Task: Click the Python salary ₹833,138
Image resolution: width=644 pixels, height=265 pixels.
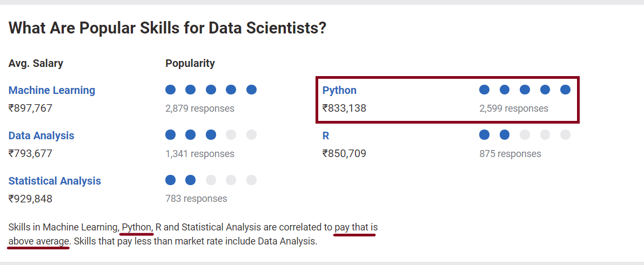Action: [x=344, y=108]
